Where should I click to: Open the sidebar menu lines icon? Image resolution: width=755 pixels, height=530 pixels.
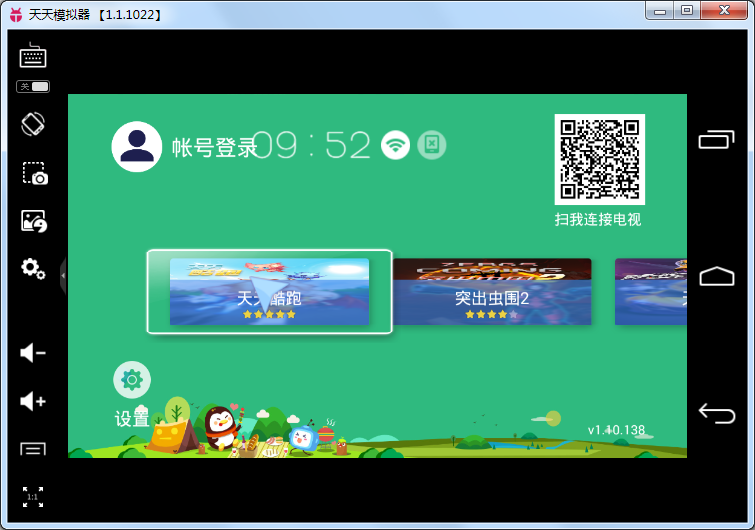[33, 449]
